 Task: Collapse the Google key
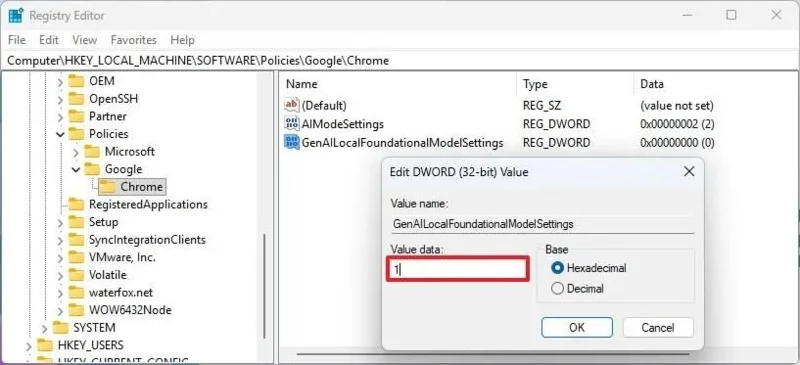[x=76, y=169]
